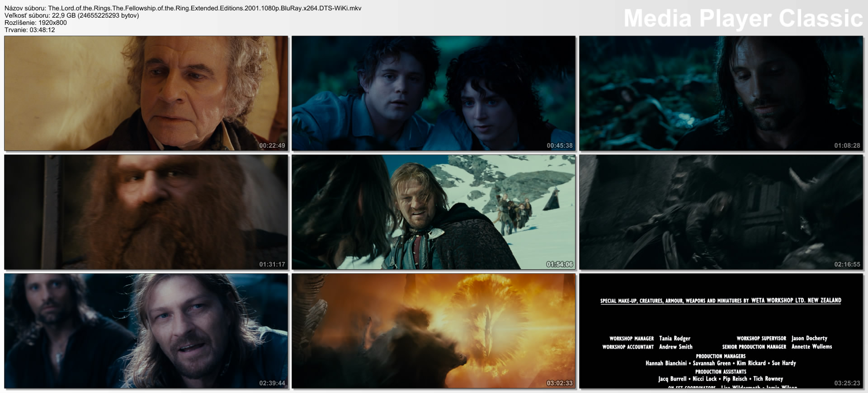Viewport: 868px width, 393px height.
Task: Click the 00:22:49 timestamp label
Action: click(x=272, y=145)
